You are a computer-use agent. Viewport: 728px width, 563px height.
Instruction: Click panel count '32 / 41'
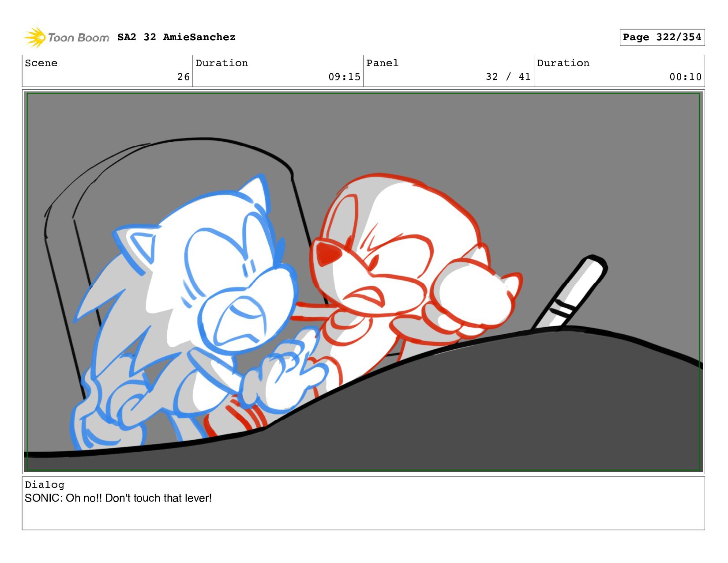[x=508, y=77]
